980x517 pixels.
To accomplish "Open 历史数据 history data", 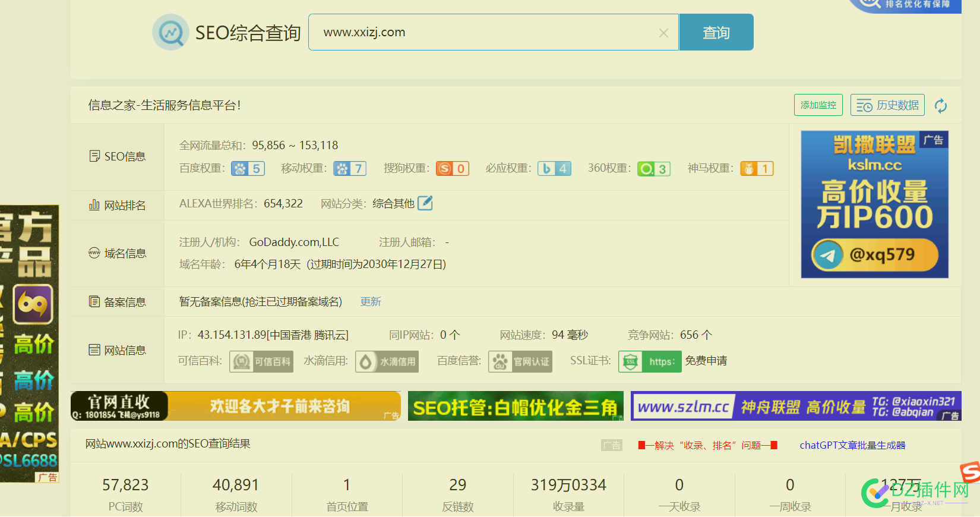I will (x=887, y=105).
